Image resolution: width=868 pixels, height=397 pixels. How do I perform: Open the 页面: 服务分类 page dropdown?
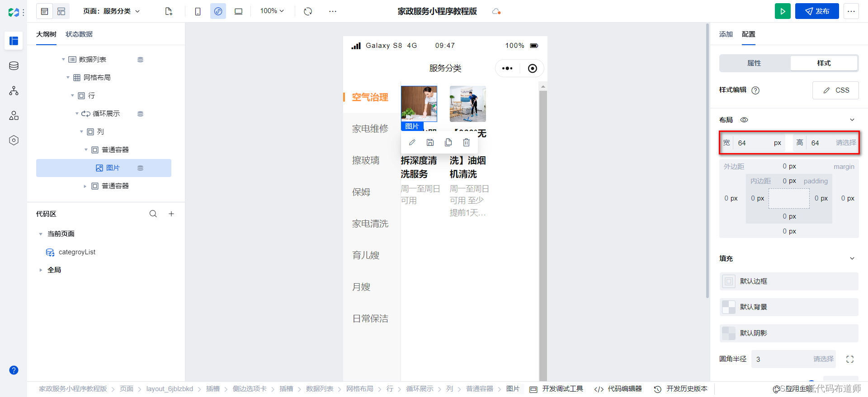tap(112, 11)
